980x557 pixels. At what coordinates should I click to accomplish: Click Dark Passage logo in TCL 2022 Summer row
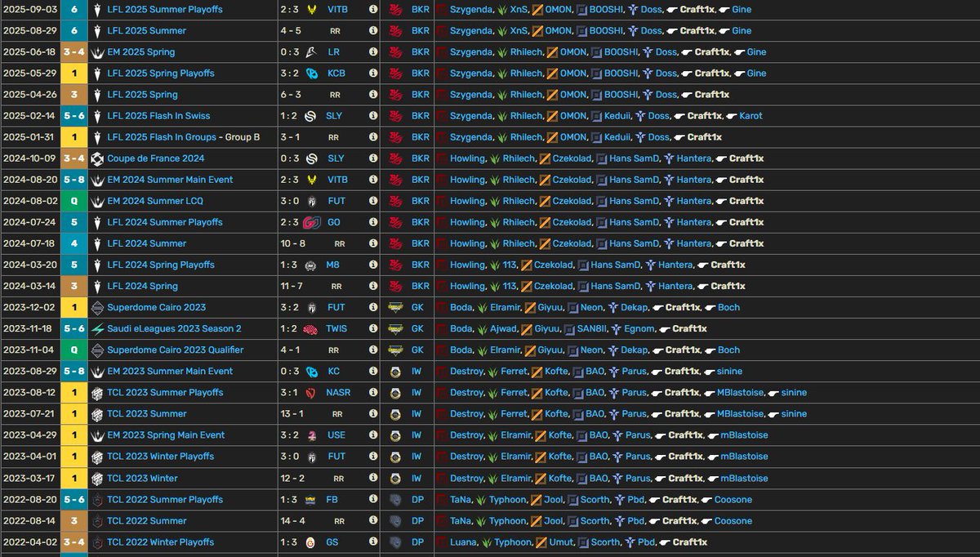pos(395,520)
